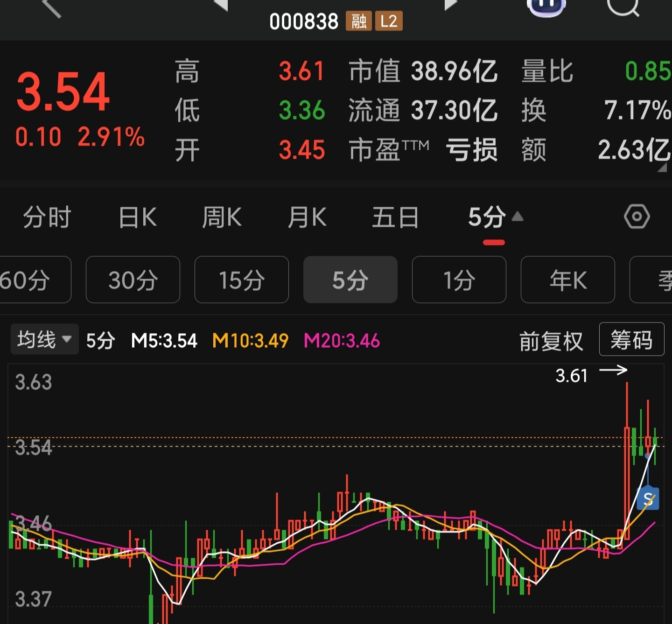The width and height of the screenshot is (672, 624).
Task: Select the 15分 period button
Action: pos(242,280)
